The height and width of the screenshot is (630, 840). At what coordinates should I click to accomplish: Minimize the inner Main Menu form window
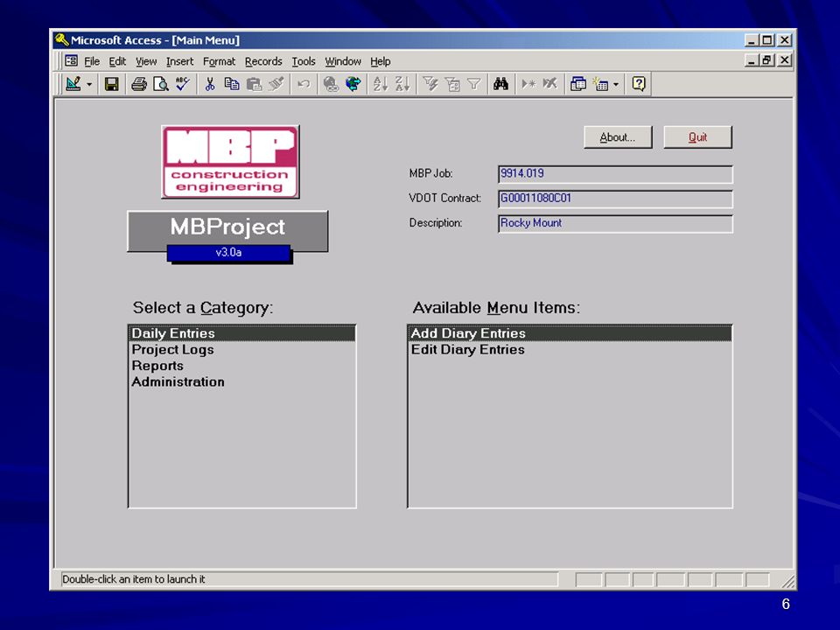pyautogui.click(x=752, y=60)
